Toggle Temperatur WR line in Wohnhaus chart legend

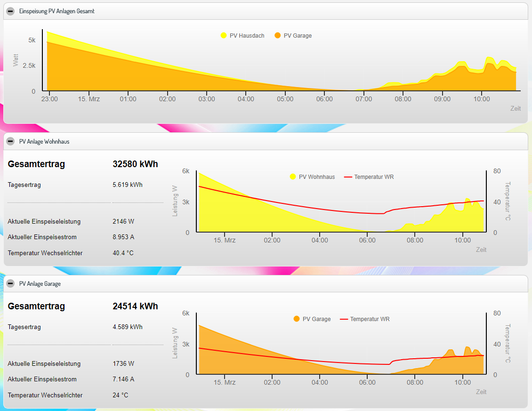(369, 177)
